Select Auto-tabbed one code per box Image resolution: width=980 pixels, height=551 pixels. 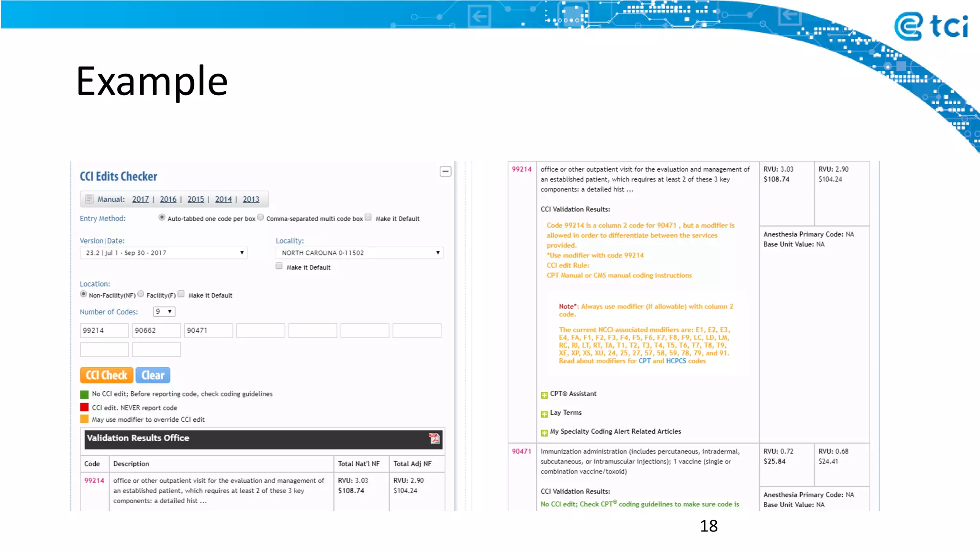pos(162,218)
